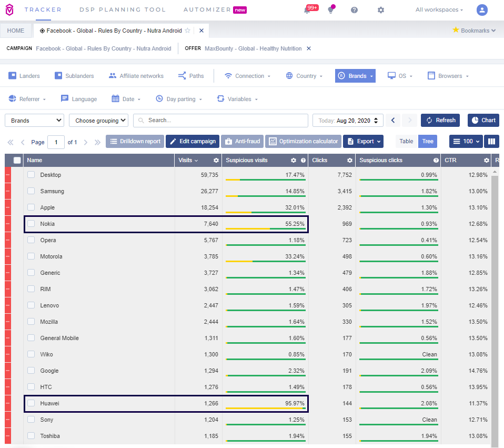Screen dimensions: 504x448
Task: Open the Brands grouping dropdown
Action: (34, 121)
